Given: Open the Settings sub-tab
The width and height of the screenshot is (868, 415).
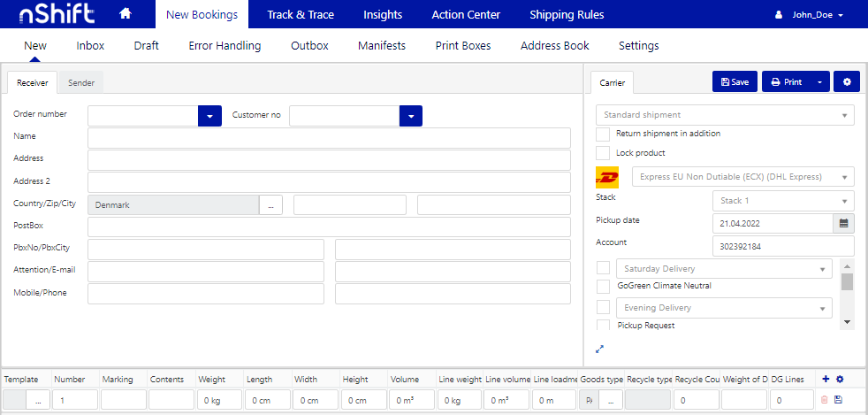Looking at the screenshot, I should click(x=639, y=45).
